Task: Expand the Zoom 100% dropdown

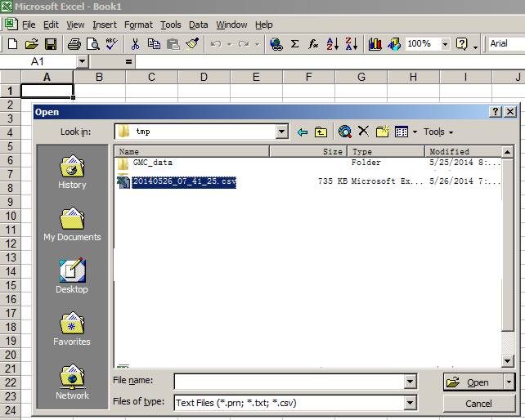Action: (445, 44)
